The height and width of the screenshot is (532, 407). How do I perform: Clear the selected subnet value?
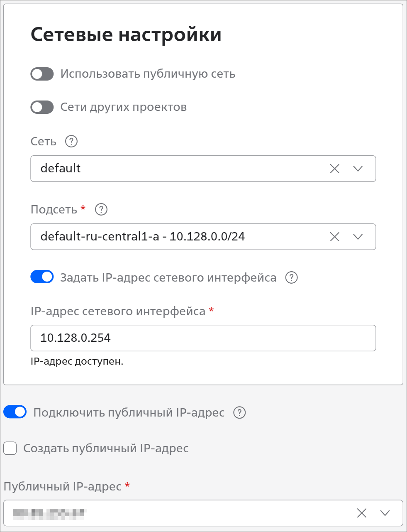click(x=334, y=237)
